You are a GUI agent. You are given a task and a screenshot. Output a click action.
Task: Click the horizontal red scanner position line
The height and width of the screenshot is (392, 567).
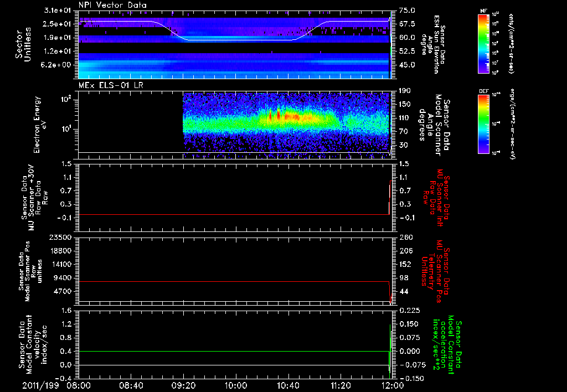233,282
